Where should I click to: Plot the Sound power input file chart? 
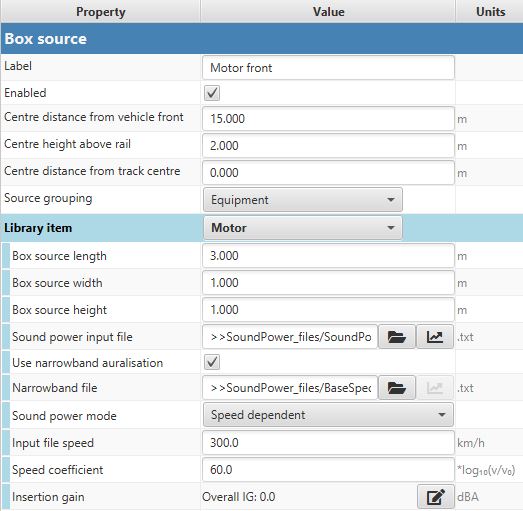coord(435,337)
